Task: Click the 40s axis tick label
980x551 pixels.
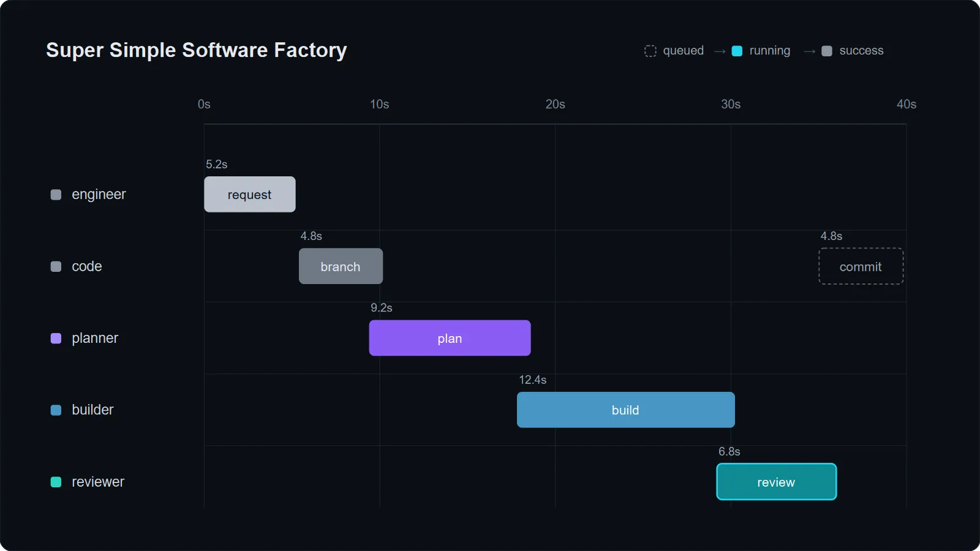Action: [907, 104]
